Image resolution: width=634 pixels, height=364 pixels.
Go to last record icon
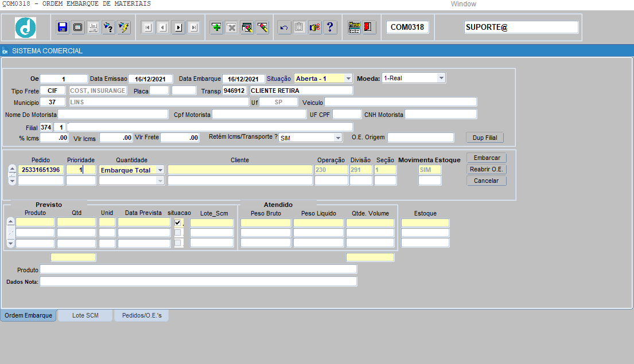194,28
